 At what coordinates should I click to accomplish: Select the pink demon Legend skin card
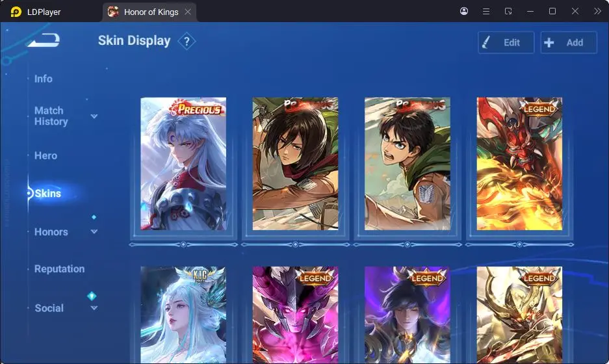click(295, 315)
